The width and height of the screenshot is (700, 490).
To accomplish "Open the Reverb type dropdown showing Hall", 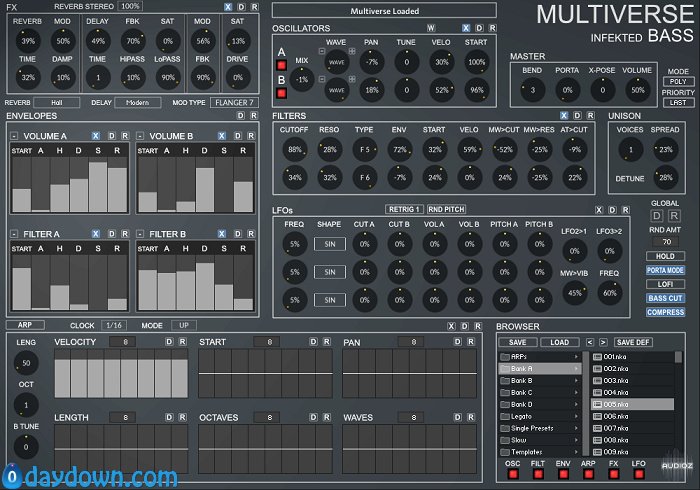I will click(56, 102).
